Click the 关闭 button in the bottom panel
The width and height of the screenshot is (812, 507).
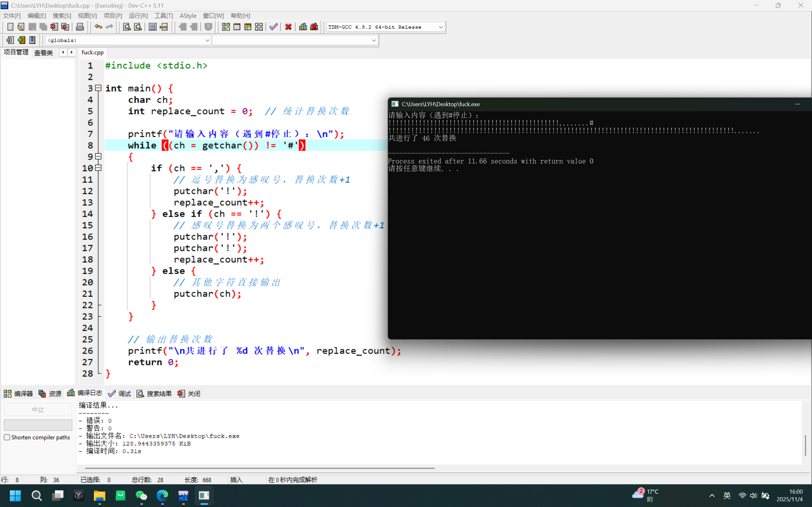189,394
